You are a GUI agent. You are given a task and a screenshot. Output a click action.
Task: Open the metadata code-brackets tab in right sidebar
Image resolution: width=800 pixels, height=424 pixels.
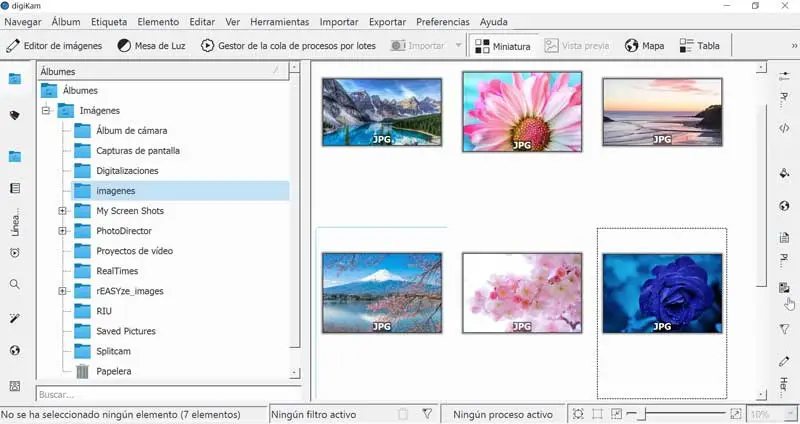(x=784, y=128)
